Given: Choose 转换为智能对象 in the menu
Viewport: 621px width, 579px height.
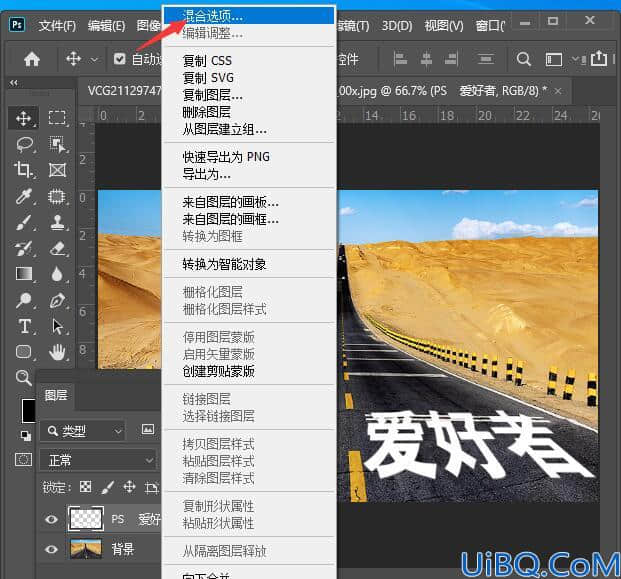Looking at the screenshot, I should pyautogui.click(x=249, y=264).
